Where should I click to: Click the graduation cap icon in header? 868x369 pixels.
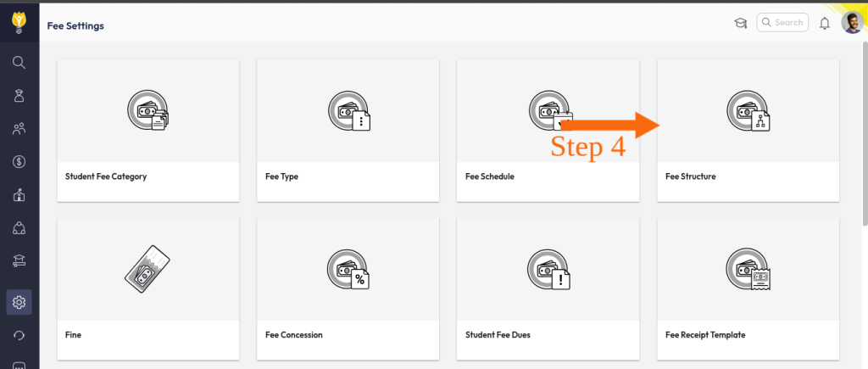pos(740,23)
